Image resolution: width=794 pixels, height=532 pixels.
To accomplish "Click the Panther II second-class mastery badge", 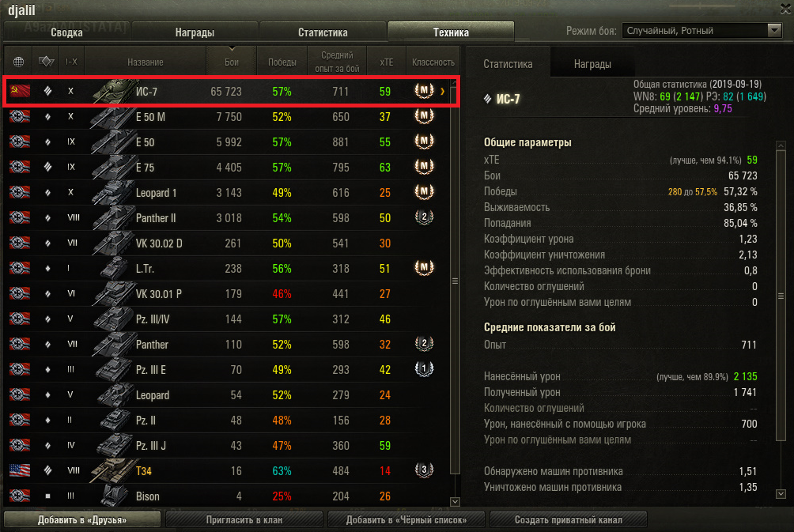I will [x=424, y=217].
